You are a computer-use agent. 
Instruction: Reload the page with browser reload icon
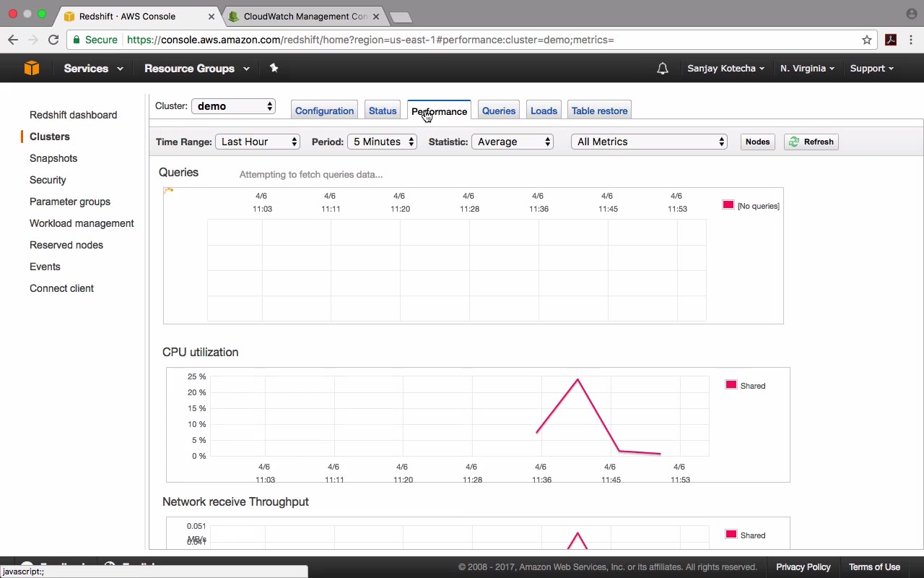53,40
